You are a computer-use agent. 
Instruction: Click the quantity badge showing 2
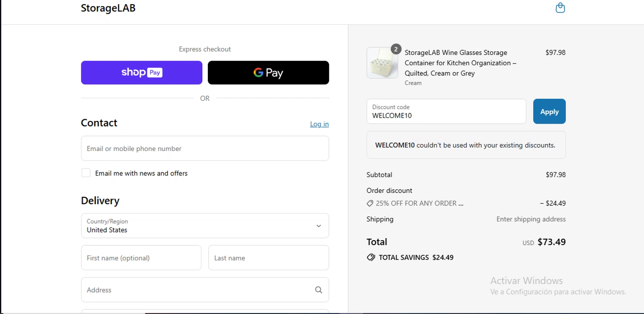coord(396,49)
